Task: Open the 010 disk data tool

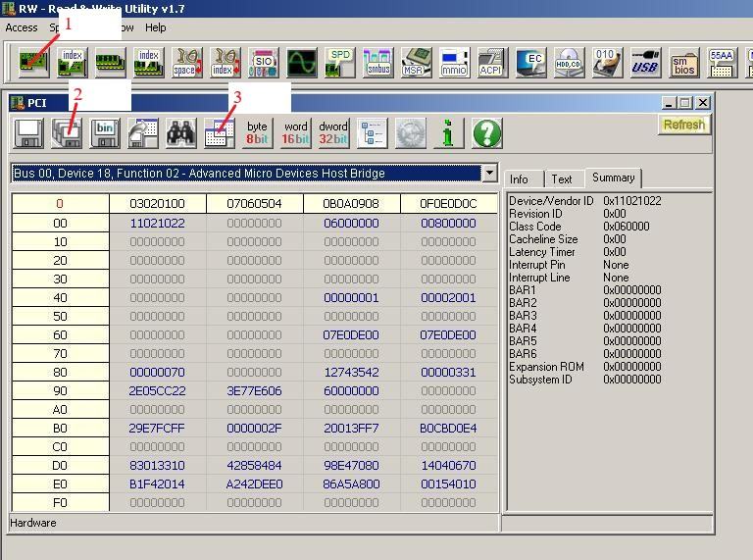Action: [608, 63]
